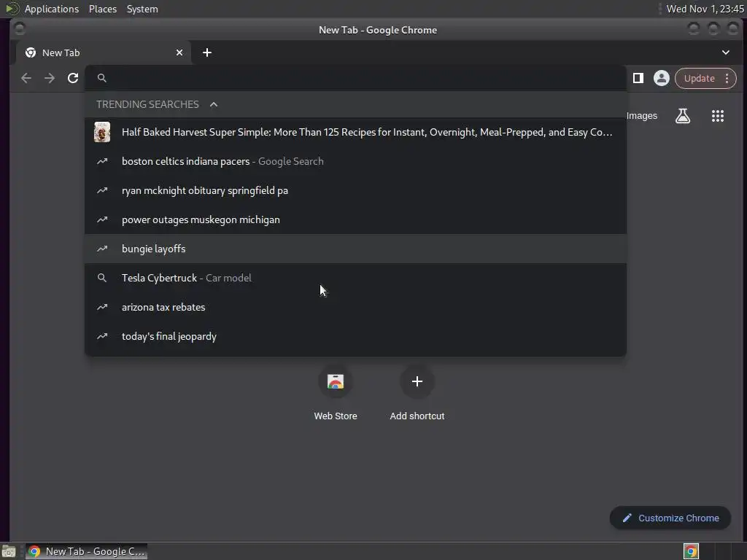747x560 pixels.
Task: Click the Add shortcut plus button
Action: tap(417, 381)
